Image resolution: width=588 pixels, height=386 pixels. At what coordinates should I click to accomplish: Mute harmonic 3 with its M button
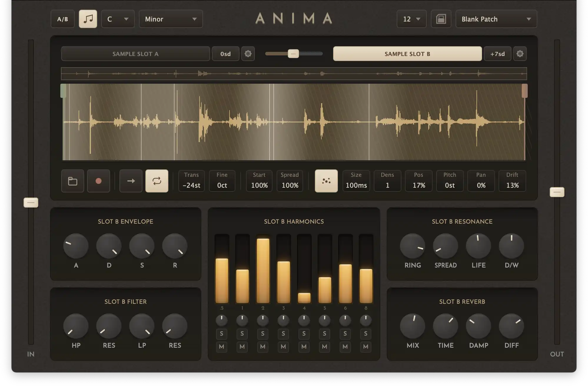point(283,347)
